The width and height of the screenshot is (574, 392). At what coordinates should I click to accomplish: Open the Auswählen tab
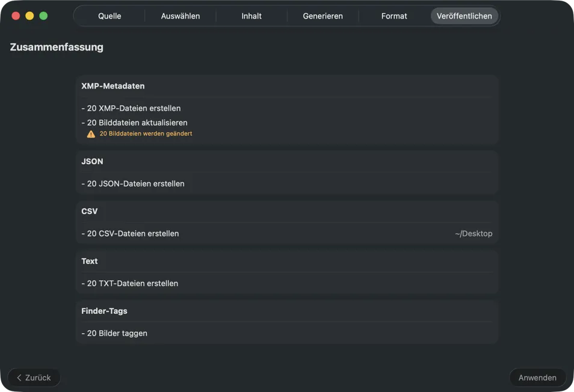181,16
